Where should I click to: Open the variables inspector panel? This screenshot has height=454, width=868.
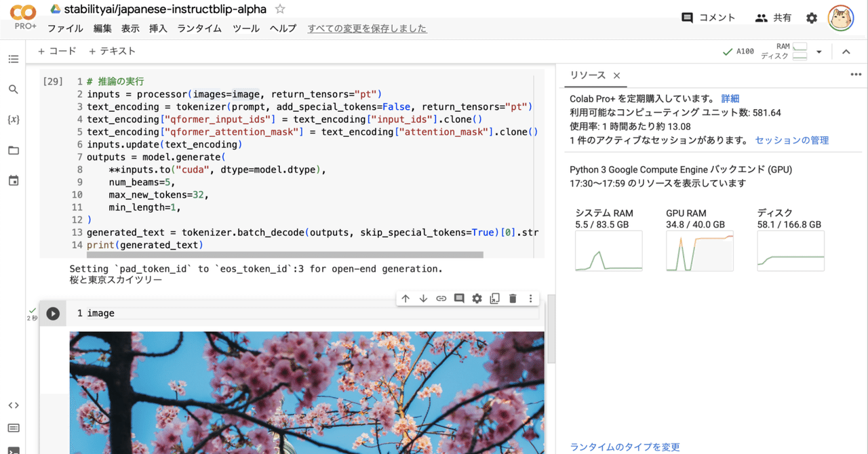coord(14,119)
